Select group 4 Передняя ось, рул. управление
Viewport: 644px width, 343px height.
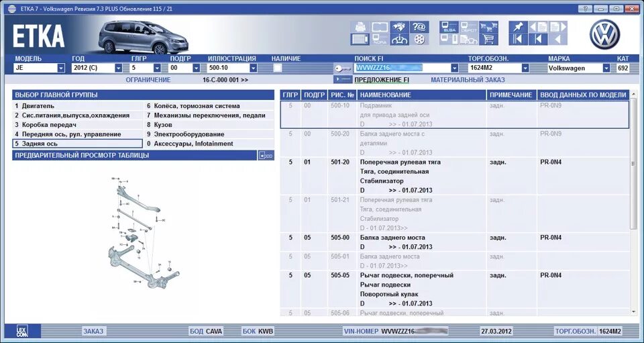pos(78,134)
